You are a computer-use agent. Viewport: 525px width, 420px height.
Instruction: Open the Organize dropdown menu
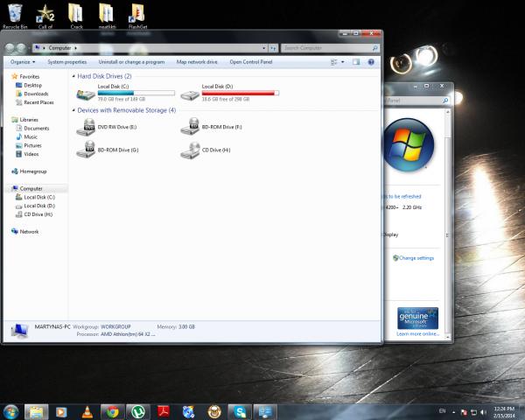[x=23, y=62]
